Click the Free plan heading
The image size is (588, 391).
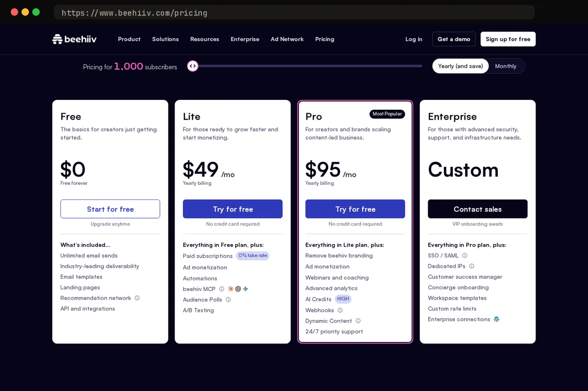tap(71, 117)
